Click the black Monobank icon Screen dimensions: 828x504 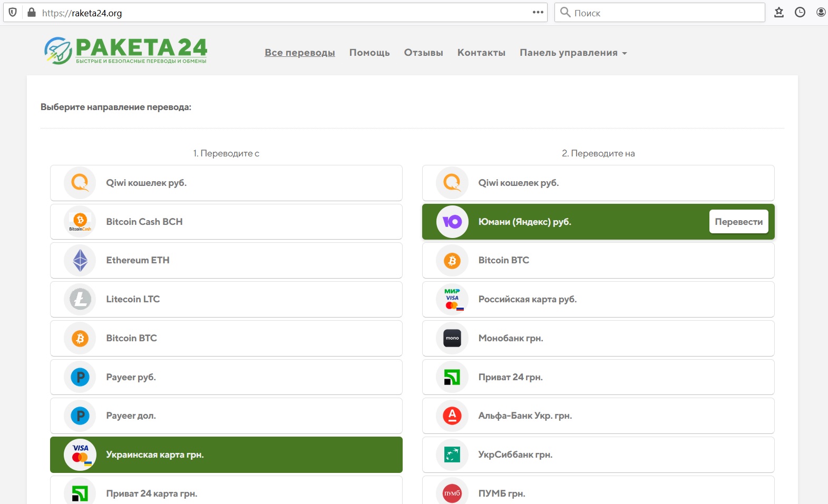pyautogui.click(x=452, y=338)
